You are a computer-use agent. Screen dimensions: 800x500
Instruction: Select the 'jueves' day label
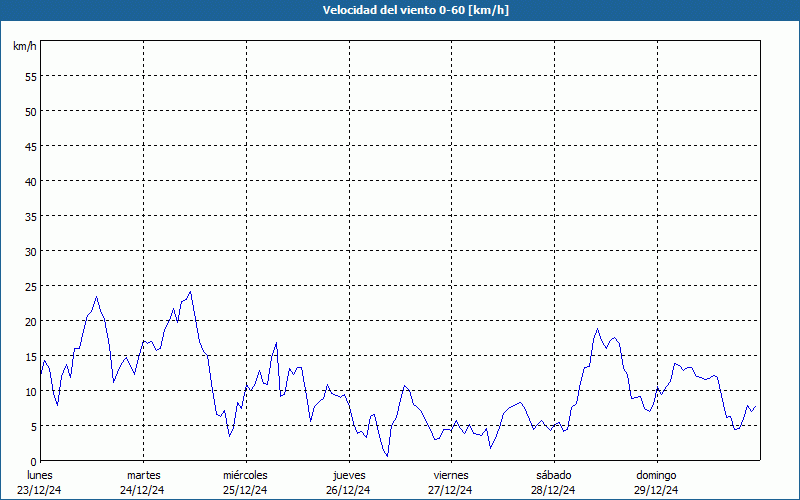[349, 476]
